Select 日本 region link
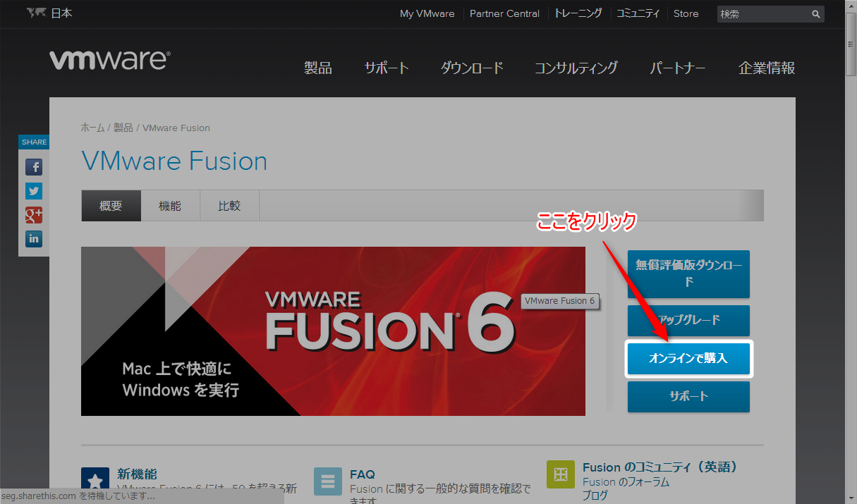 tap(61, 13)
